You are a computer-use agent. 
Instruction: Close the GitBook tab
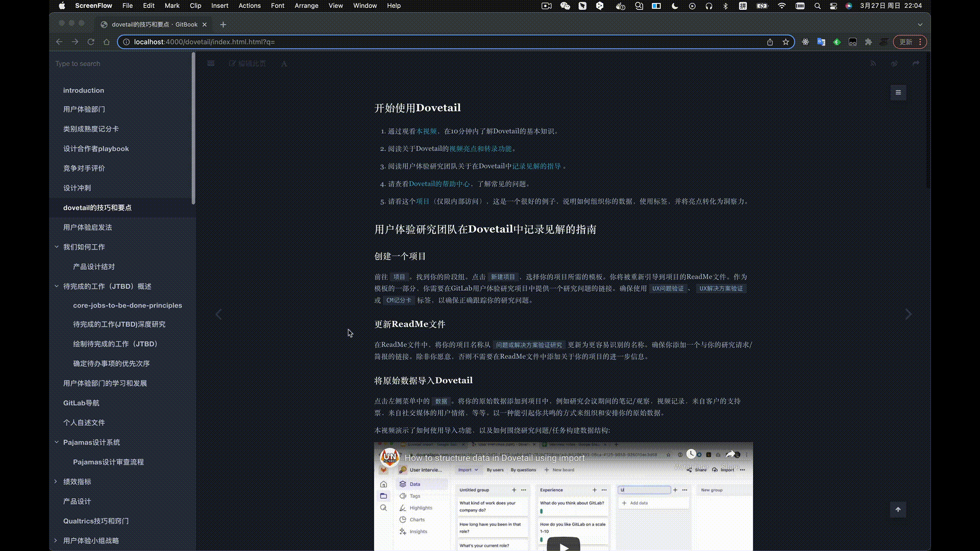coord(205,24)
